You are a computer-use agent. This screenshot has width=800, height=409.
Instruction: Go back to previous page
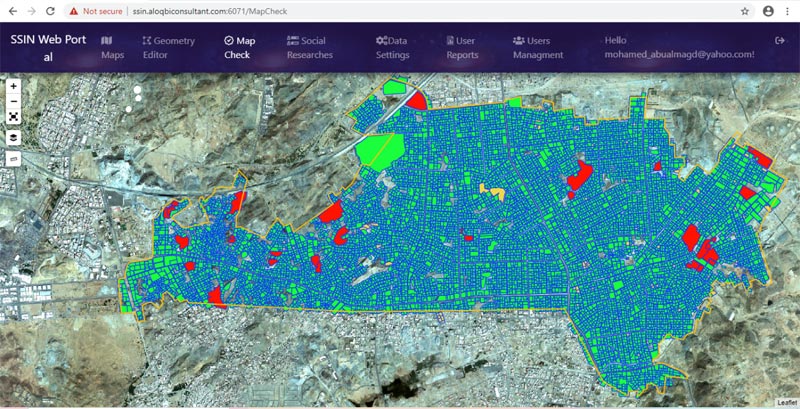(11, 11)
